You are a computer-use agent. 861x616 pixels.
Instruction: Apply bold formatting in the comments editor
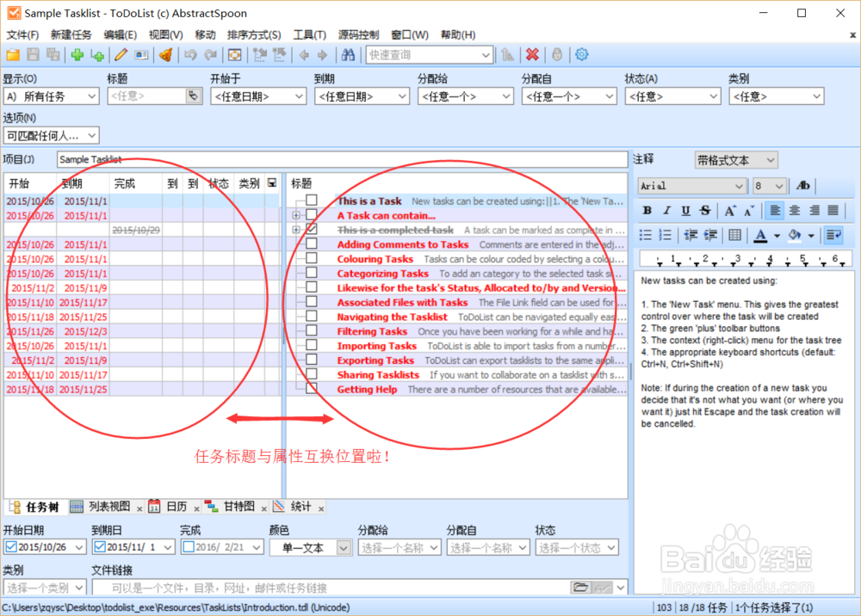click(x=648, y=211)
